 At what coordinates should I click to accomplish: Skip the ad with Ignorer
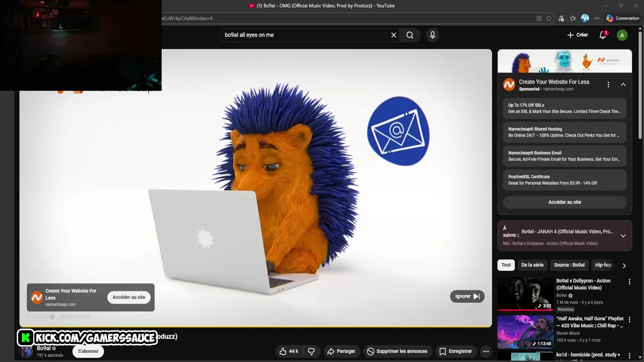pos(467,297)
